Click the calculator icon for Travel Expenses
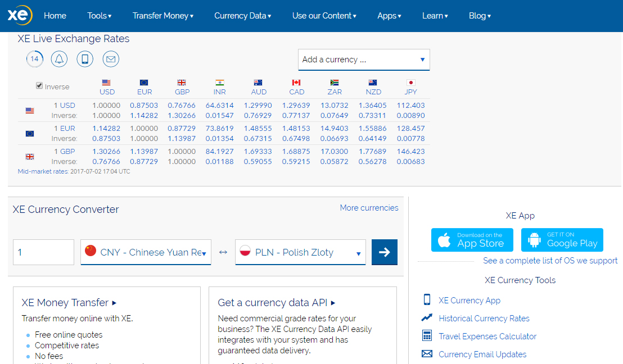Screen dimensions: 623x364 point(427,336)
